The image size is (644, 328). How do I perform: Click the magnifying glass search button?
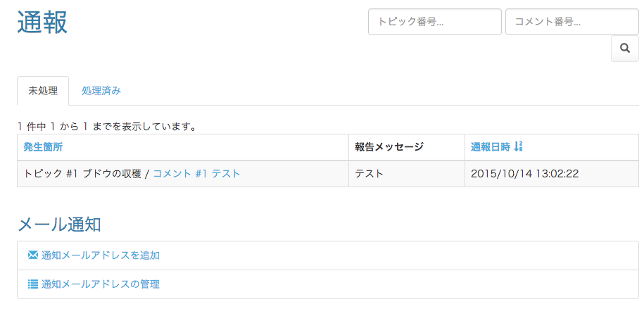[x=625, y=49]
